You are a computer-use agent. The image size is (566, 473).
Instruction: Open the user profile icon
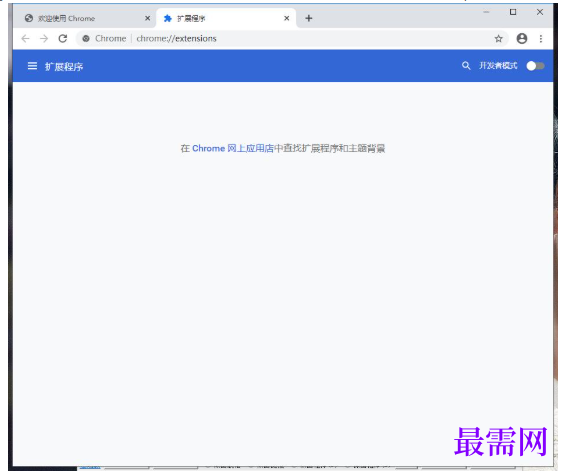pos(522,39)
